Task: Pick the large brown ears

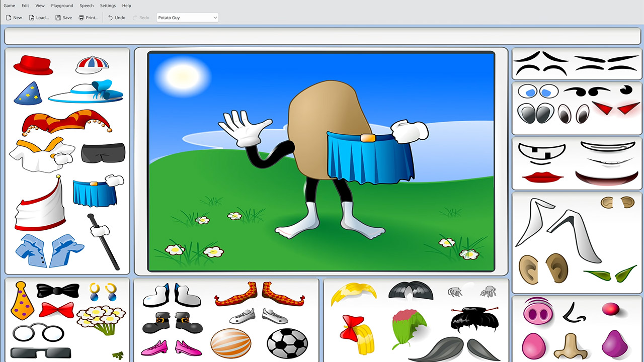Action: [543, 268]
